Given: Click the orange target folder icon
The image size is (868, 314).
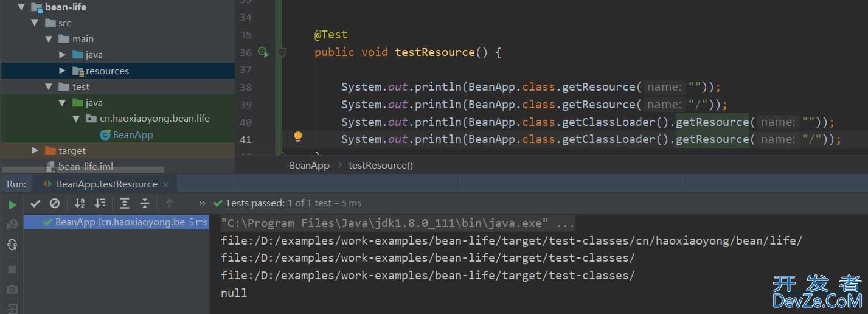Looking at the screenshot, I should tap(50, 150).
